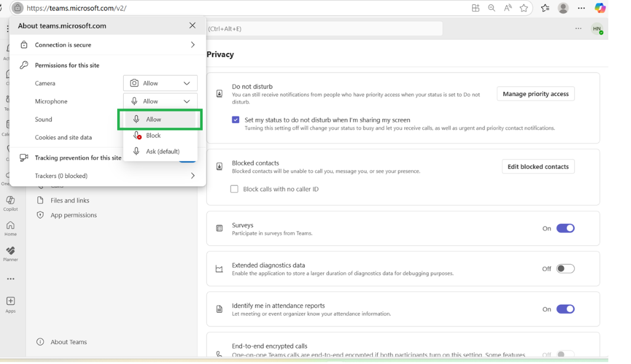Open the Microphone permission dropdown
This screenshot has height=364, width=631.
160,102
